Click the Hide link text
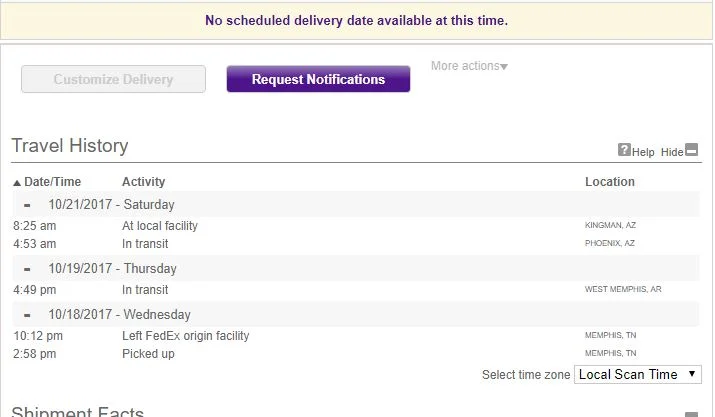This screenshot has width=715, height=417. [672, 152]
